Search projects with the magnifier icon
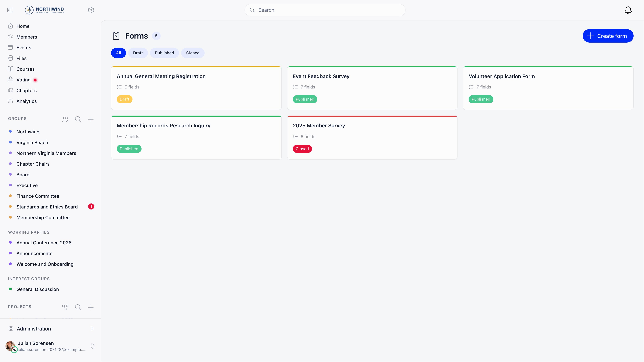Viewport: 644px width, 362px height. pyautogui.click(x=78, y=307)
